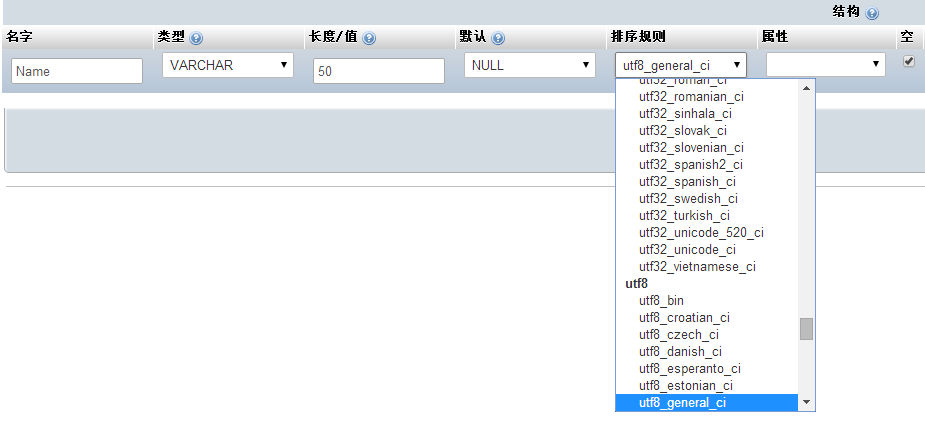Choose utf8_croatian_ci collation
Viewport: 925px width, 421px height.
707,318
